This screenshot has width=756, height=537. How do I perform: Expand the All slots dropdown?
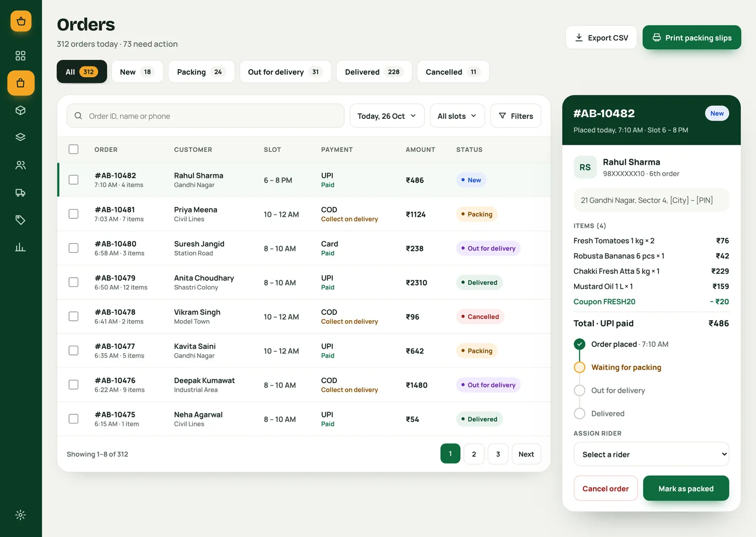(457, 116)
